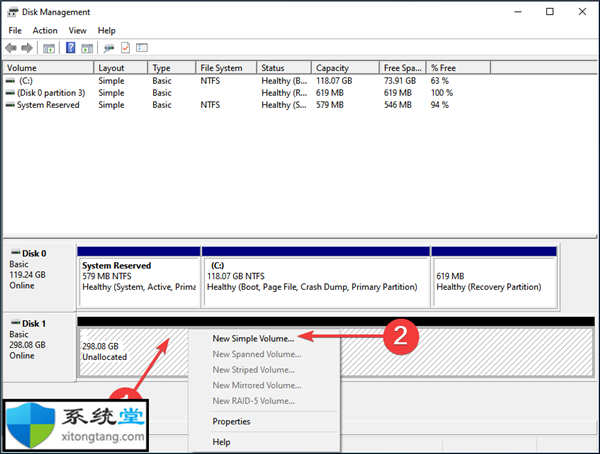Click the 100 % free cell
The image size is (600, 454).
[442, 93]
